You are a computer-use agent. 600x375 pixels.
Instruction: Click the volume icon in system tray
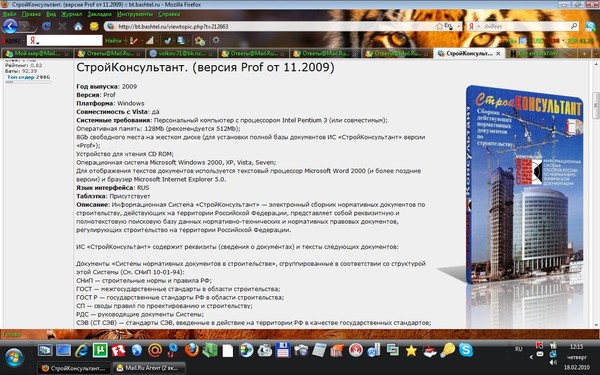coord(553,362)
